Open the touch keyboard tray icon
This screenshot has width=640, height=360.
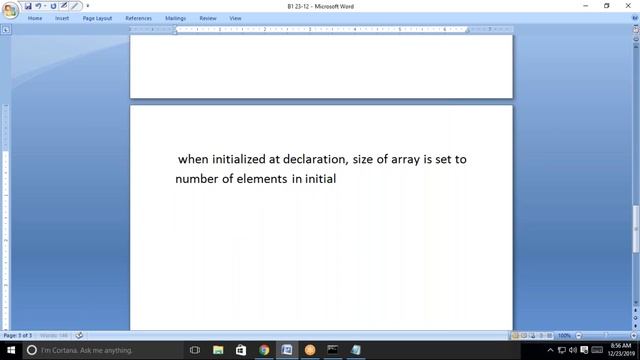(x=597, y=350)
